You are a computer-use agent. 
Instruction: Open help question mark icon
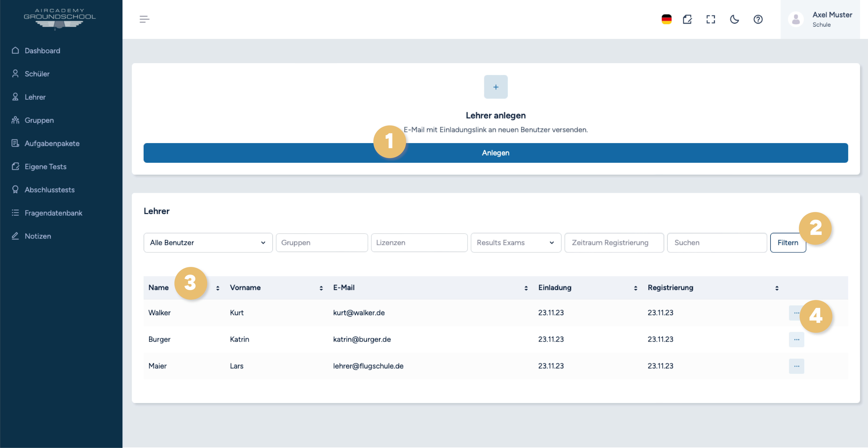pos(758,19)
